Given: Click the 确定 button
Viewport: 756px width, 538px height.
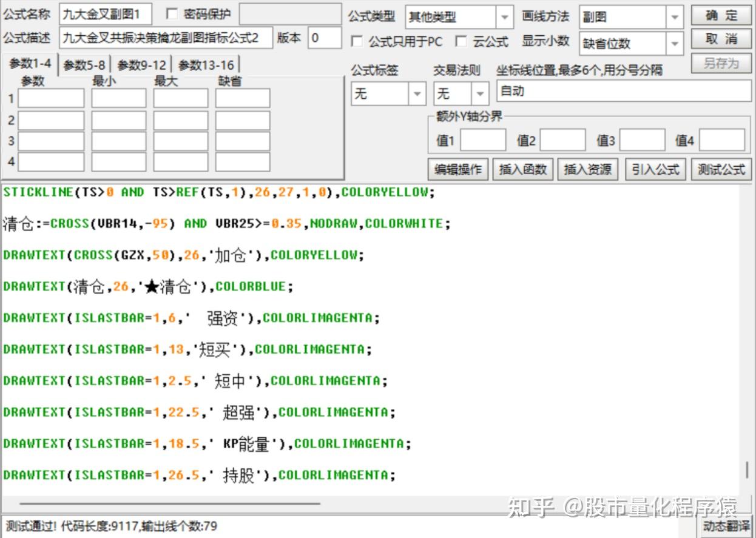Looking at the screenshot, I should 721,15.
